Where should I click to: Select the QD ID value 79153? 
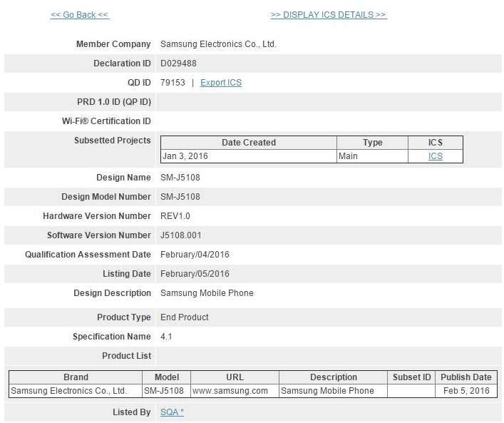[173, 83]
